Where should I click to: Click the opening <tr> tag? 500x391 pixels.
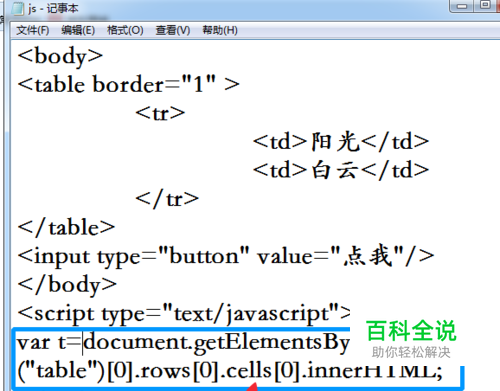(x=160, y=113)
